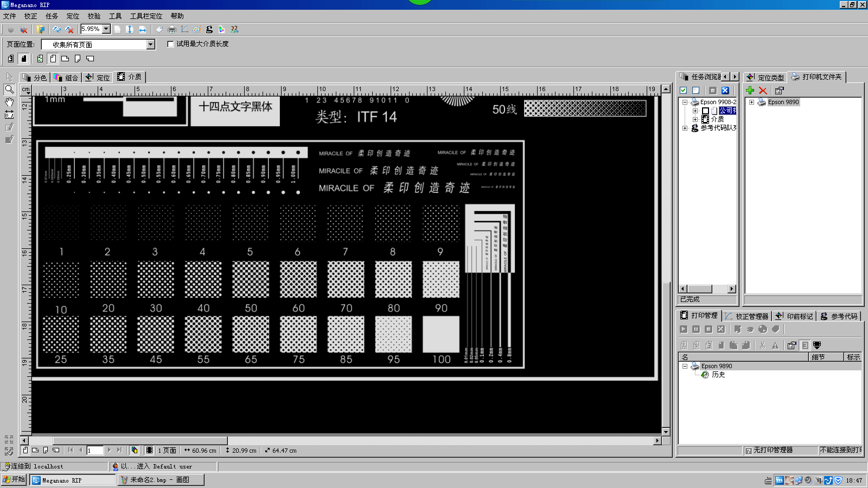Open properties icon in printer folder panel
This screenshot has width=868, height=488.
[780, 91]
